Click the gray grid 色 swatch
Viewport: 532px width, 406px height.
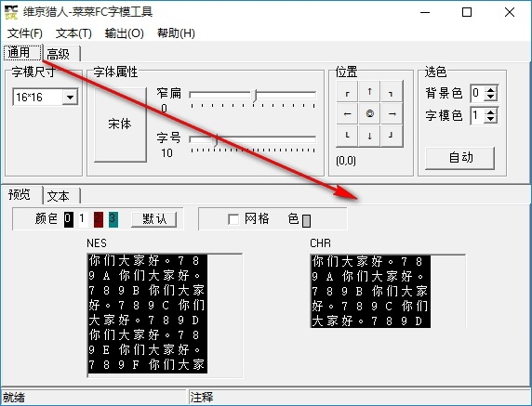(306, 220)
